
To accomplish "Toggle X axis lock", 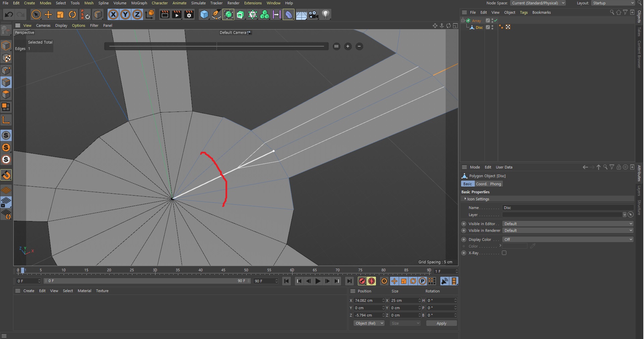I will click(113, 14).
